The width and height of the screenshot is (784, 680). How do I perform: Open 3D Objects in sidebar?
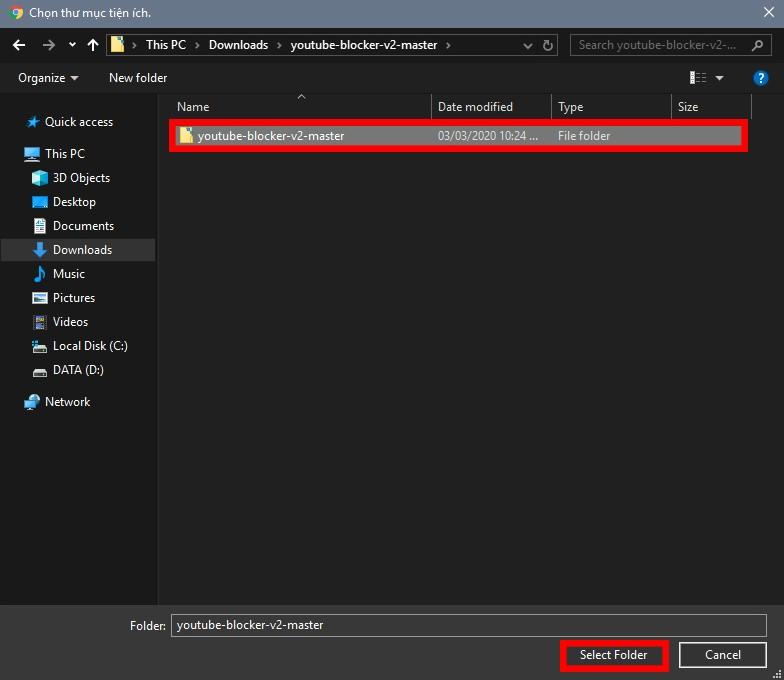82,178
